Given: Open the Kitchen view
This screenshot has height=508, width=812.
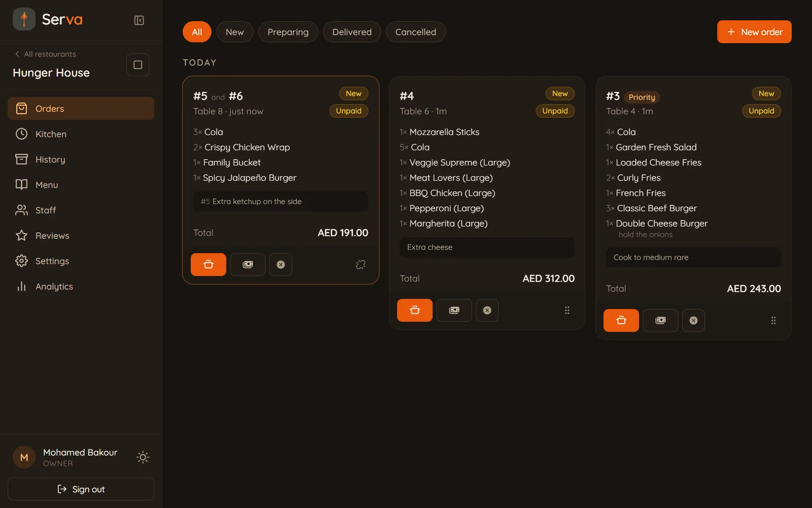Looking at the screenshot, I should coord(81,134).
